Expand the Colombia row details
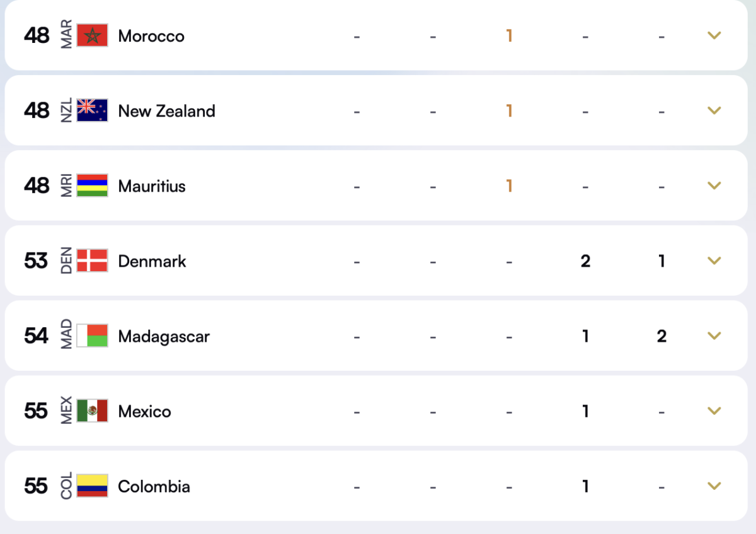 (x=714, y=486)
